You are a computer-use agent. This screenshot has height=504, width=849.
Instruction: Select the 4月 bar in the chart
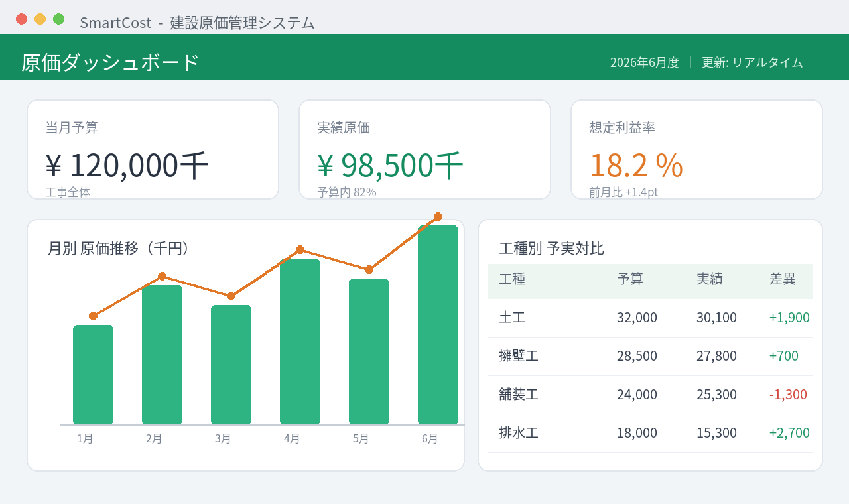(x=300, y=341)
